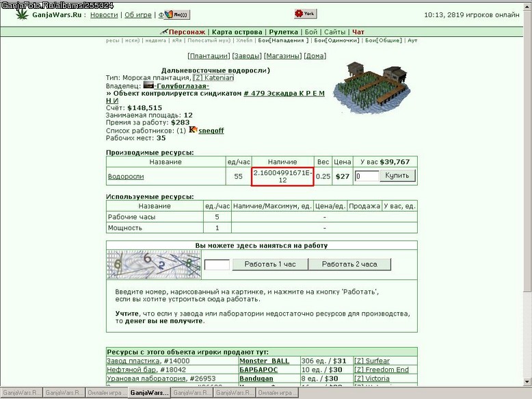
Task: Open the [Плантации] section link
Action: [x=209, y=56]
